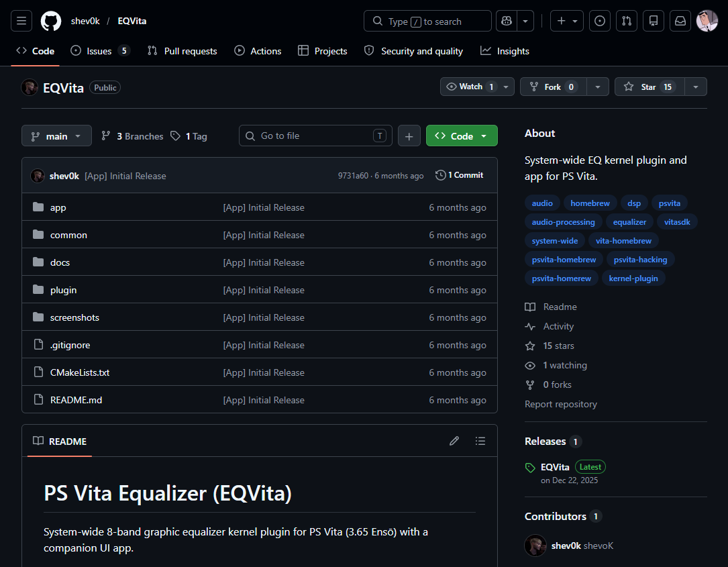Edit the README with pencil icon
This screenshot has width=728, height=567.
[454, 441]
